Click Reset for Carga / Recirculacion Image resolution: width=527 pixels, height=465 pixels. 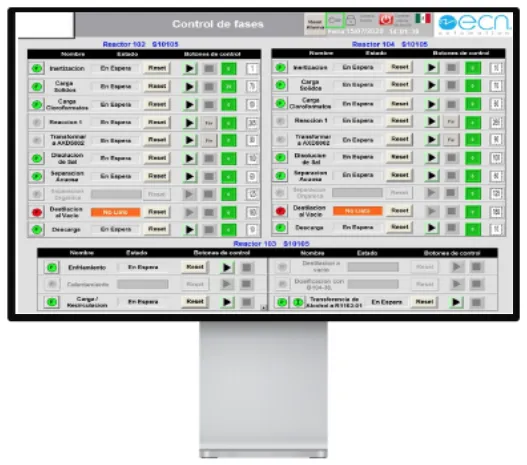pos(195,301)
